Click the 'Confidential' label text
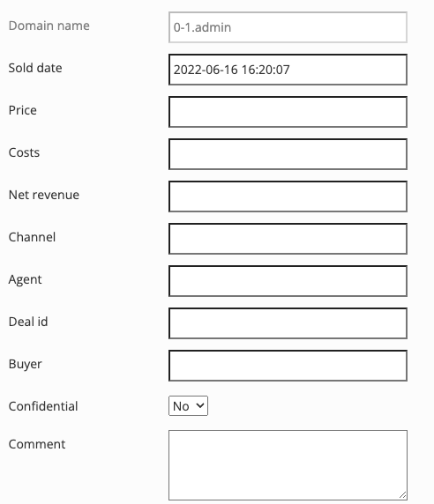The image size is (434, 504). (43, 406)
